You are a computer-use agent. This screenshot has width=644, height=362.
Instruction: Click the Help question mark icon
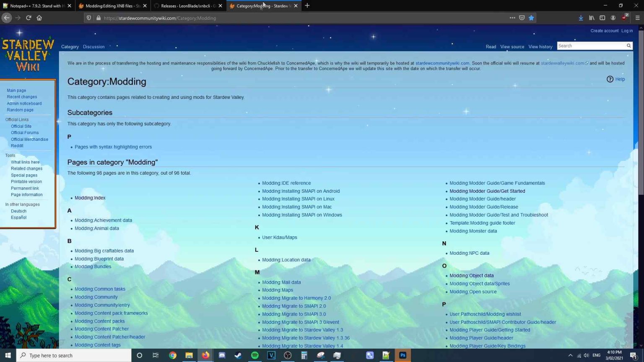click(610, 79)
